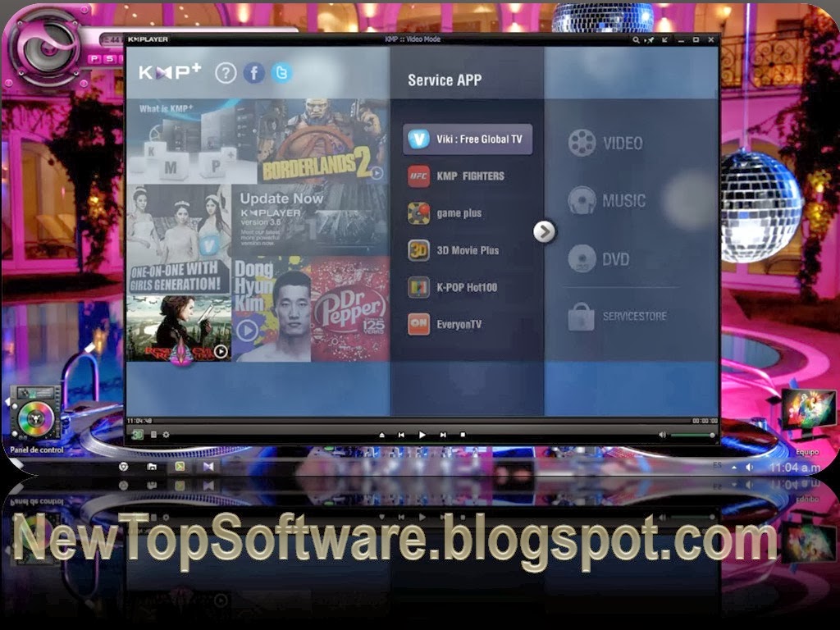Skip to the next track
This screenshot has height=630, width=840.
coord(442,435)
